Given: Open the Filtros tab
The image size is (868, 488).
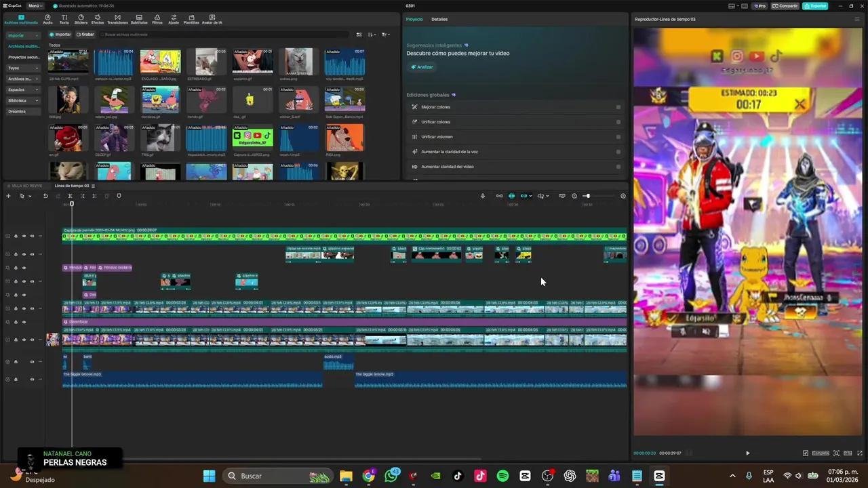Looking at the screenshot, I should (157, 19).
